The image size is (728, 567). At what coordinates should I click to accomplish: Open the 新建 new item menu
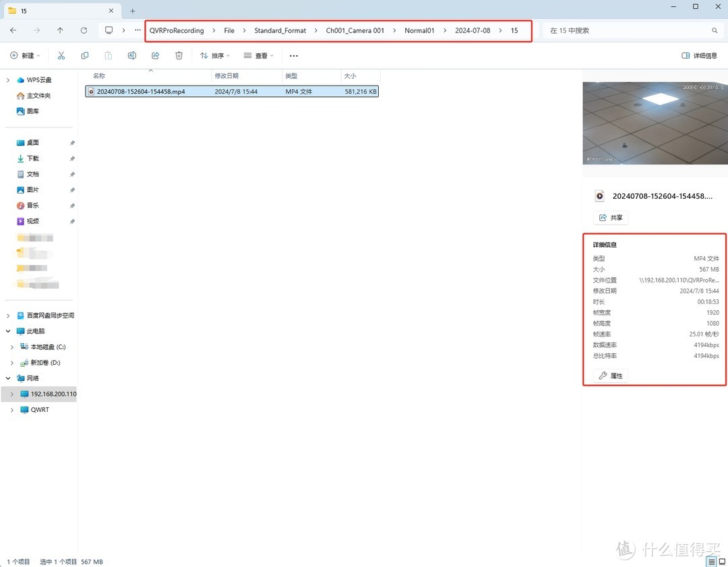(25, 55)
